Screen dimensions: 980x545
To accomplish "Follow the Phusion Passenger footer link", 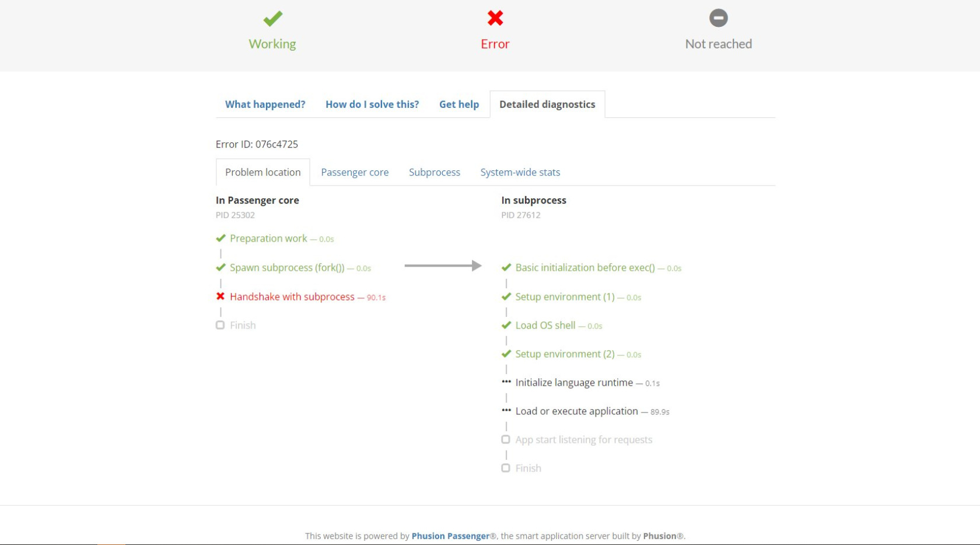I will [x=450, y=536].
